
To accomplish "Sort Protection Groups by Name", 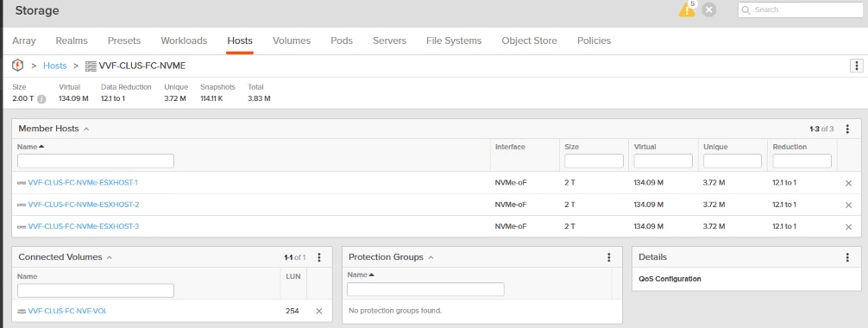I will click(361, 274).
